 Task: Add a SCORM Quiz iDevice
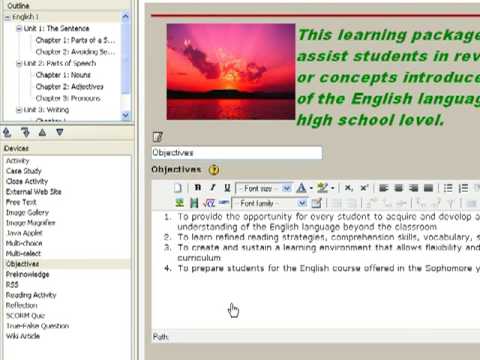pos(25,316)
